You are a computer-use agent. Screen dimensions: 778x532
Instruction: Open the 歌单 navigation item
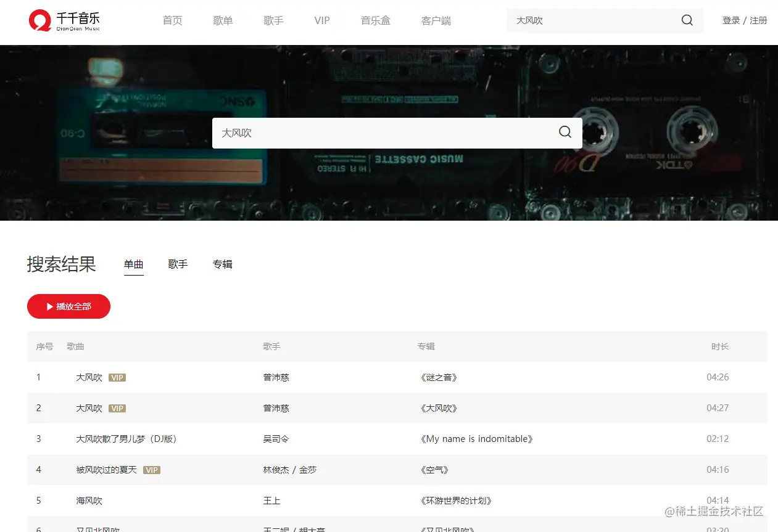pos(223,20)
